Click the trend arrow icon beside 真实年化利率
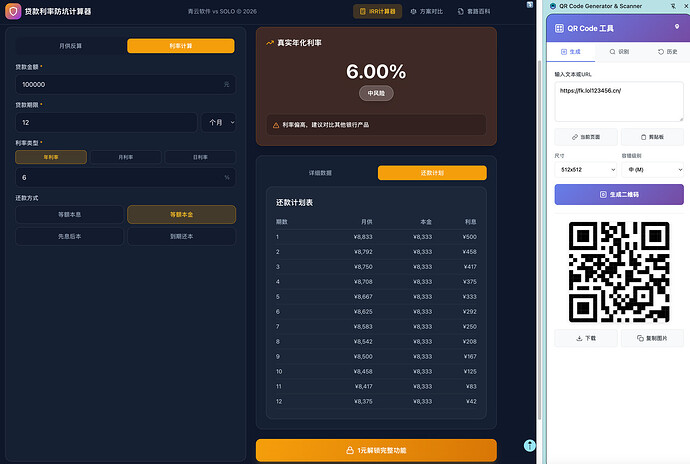The image size is (690, 464). pos(270,43)
